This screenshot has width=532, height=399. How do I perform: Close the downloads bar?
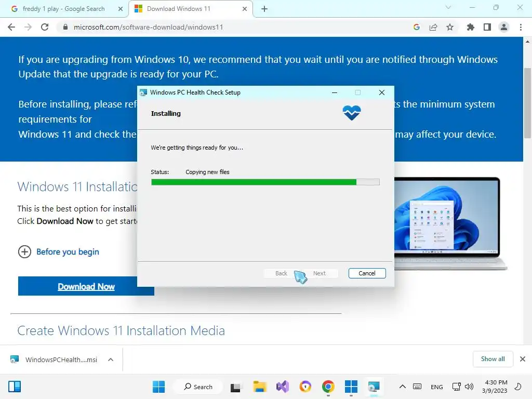coord(523,359)
